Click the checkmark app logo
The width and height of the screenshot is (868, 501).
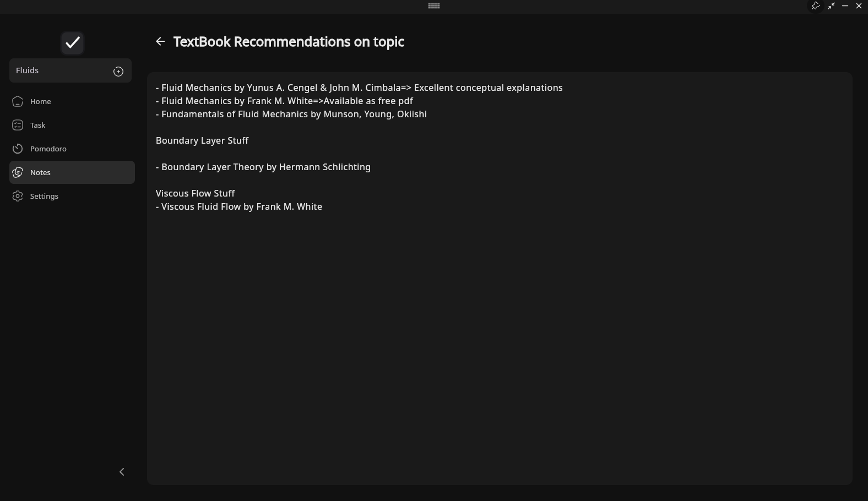(72, 42)
